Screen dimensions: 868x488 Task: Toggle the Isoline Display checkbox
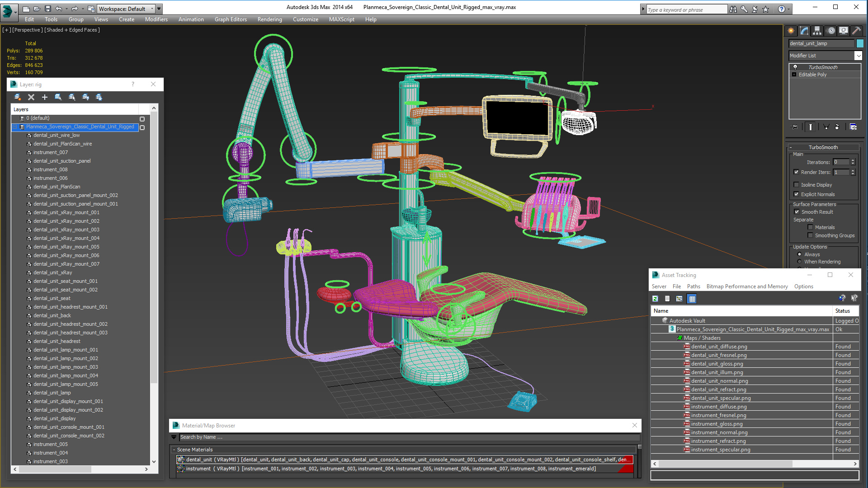(x=797, y=185)
